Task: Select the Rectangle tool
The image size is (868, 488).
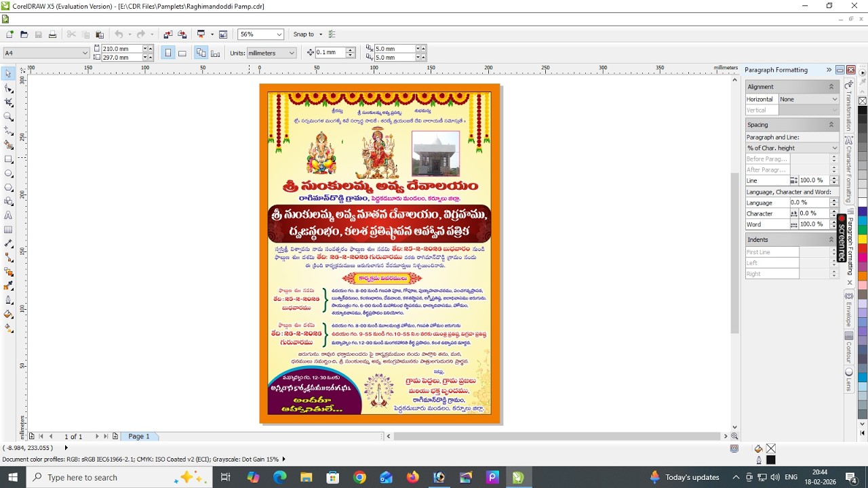Action: point(8,159)
